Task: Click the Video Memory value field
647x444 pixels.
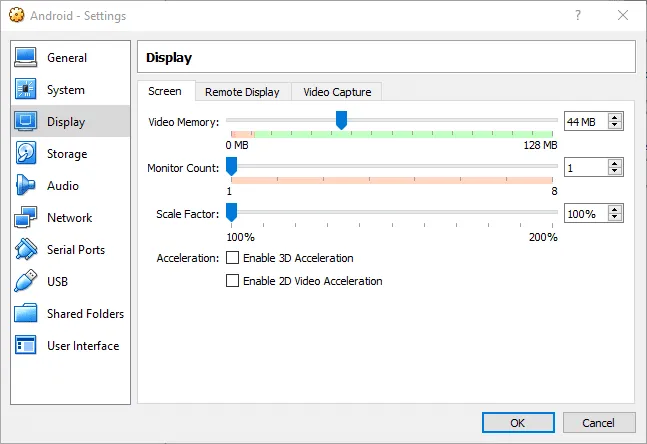Action: click(x=584, y=121)
